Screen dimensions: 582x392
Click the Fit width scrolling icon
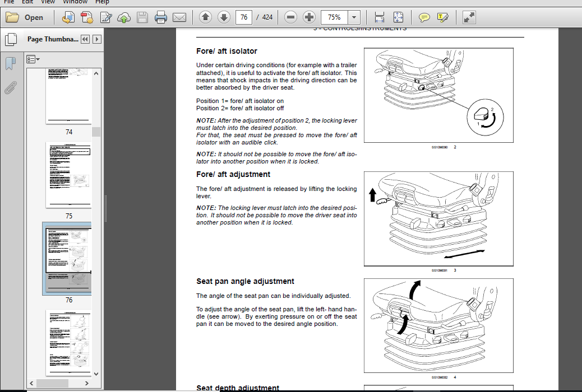[380, 17]
